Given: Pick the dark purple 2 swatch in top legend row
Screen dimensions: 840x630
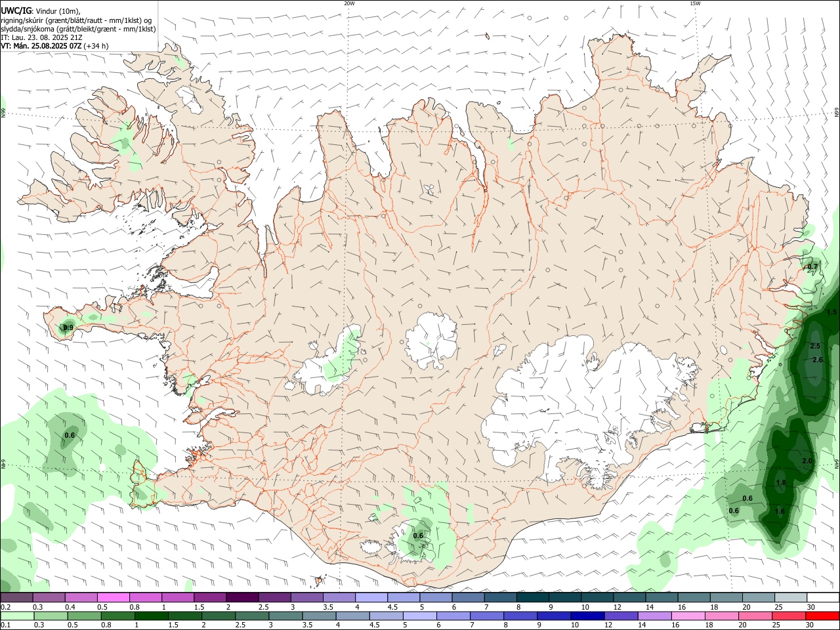Looking at the screenshot, I should point(242,598).
